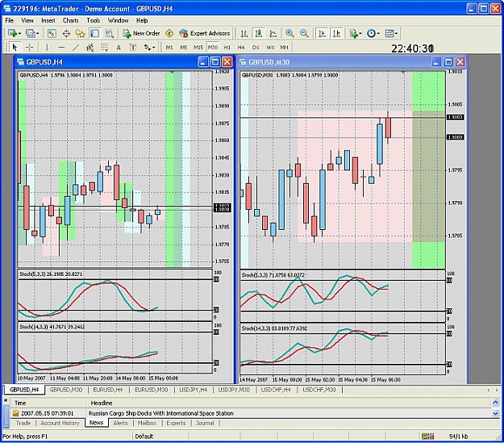The height and width of the screenshot is (443, 504).
Task: Switch to the USDJPY,M30 chart tab
Action: click(x=234, y=390)
